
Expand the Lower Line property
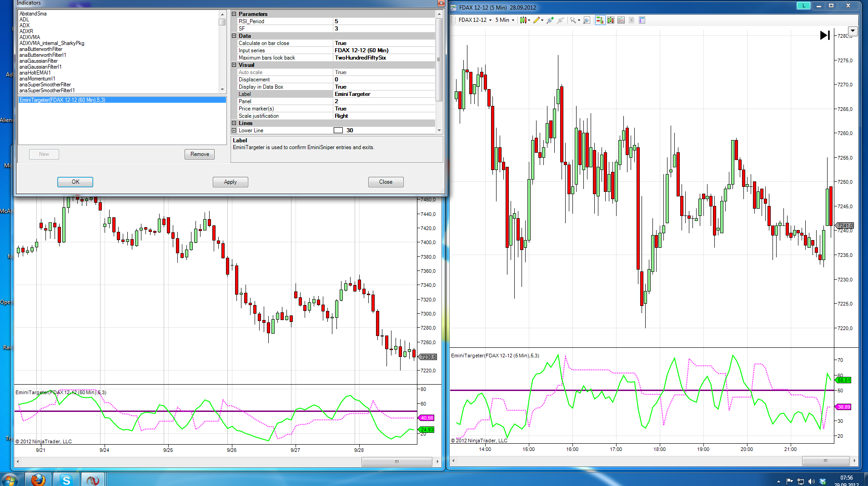click(x=234, y=130)
